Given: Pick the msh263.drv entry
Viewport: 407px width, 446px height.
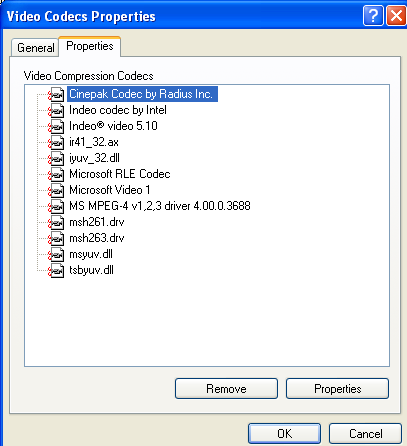Looking at the screenshot, I should 97,238.
